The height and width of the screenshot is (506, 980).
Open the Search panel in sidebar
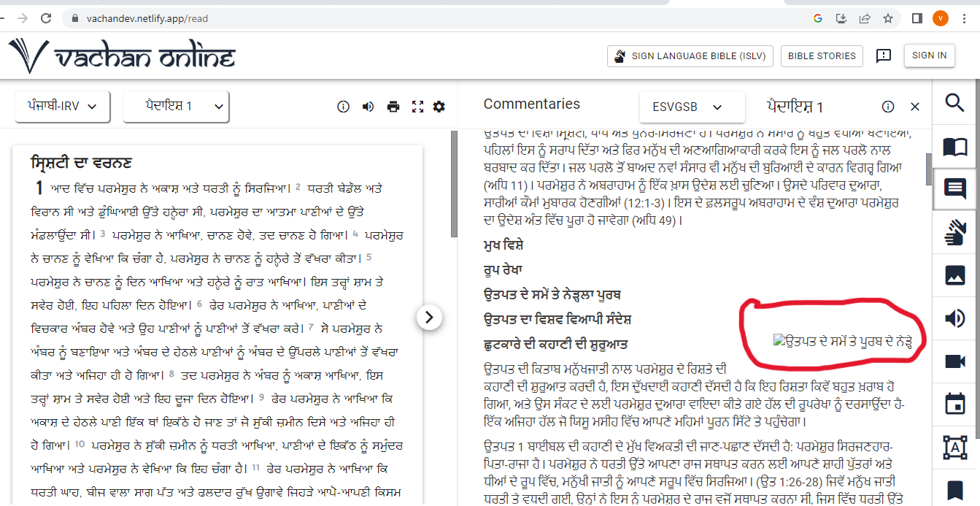coord(954,104)
